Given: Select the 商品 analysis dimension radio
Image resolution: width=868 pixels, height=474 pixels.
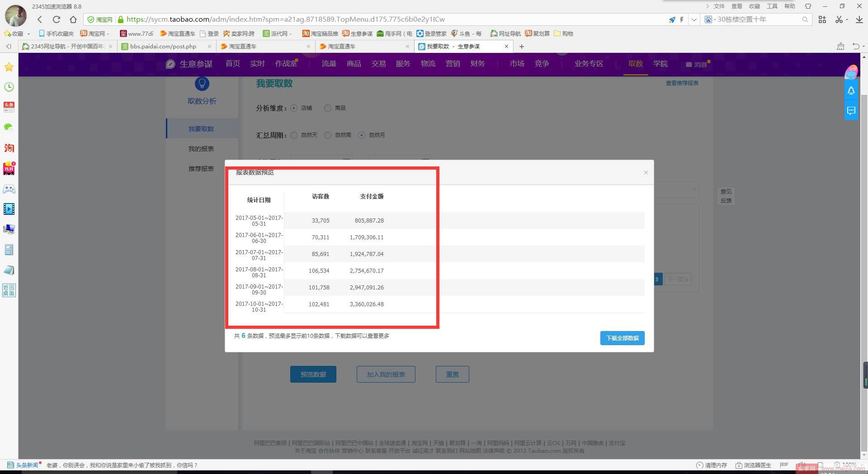Looking at the screenshot, I should (x=328, y=108).
